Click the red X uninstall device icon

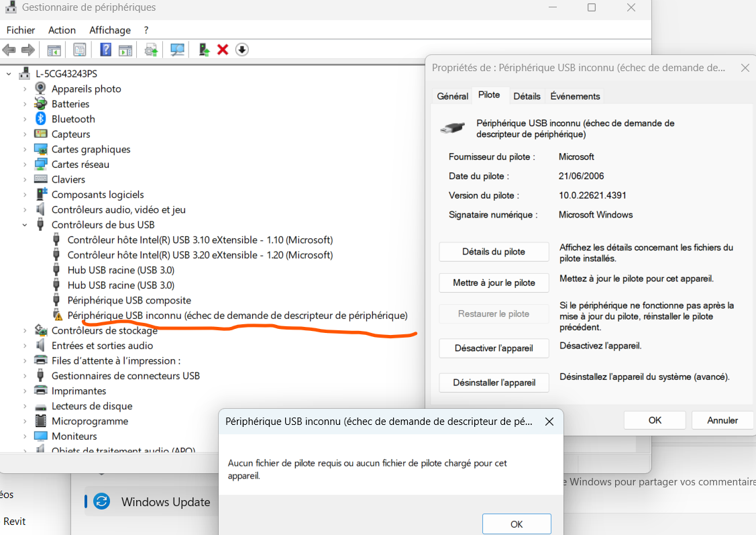pos(223,50)
